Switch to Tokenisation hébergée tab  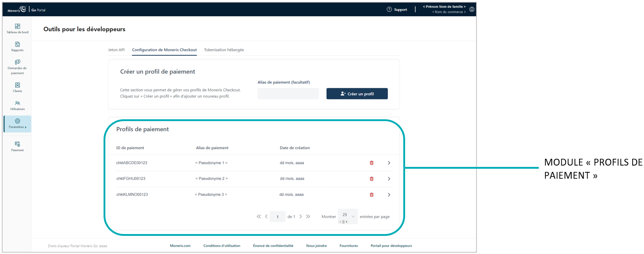click(224, 50)
